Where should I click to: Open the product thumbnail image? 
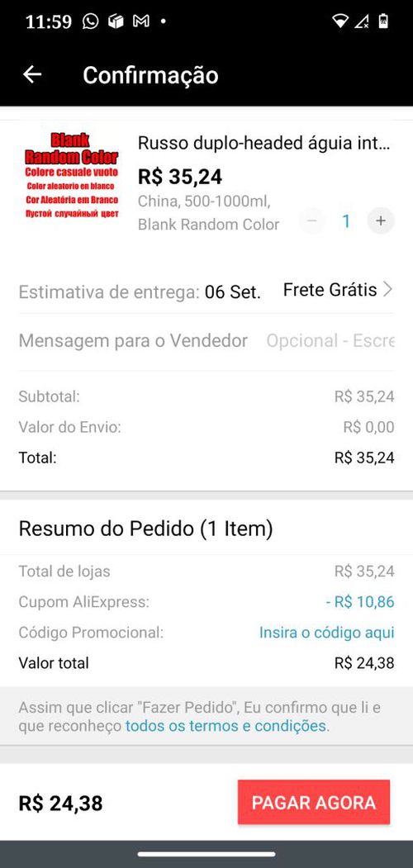click(x=71, y=176)
